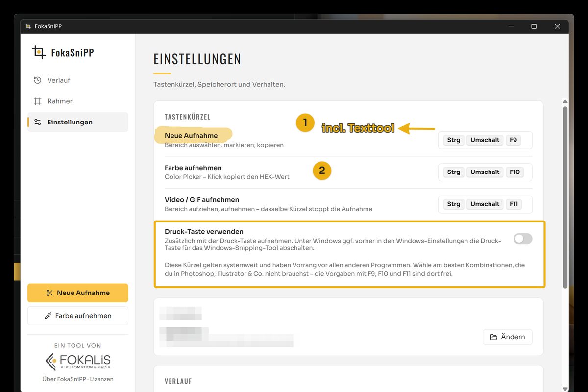Click the "Druck-Taste verwenden" label
The height and width of the screenshot is (392, 588).
tap(204, 232)
